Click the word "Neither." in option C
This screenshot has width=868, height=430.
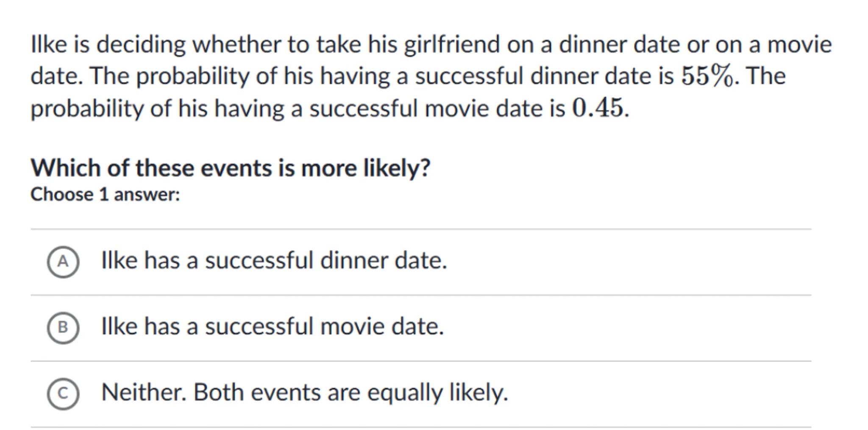click(144, 393)
